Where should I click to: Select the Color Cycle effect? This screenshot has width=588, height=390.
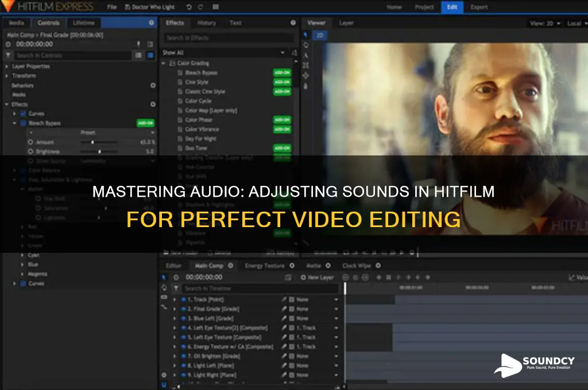click(x=198, y=101)
